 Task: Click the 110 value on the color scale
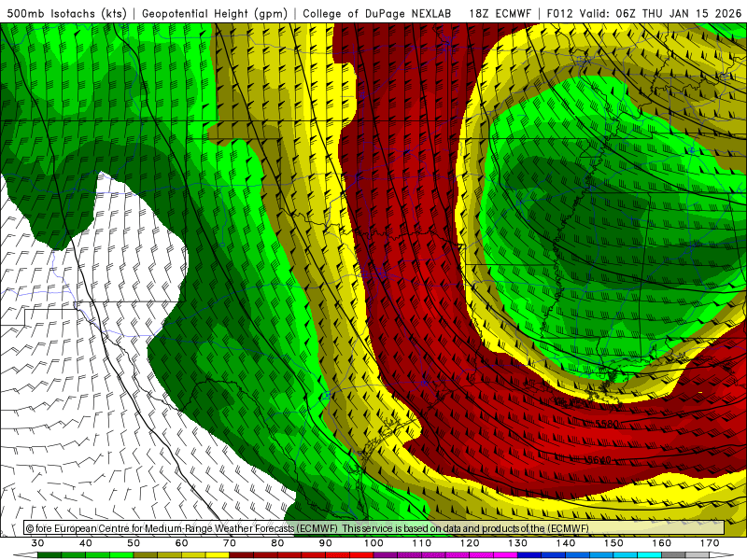click(422, 543)
